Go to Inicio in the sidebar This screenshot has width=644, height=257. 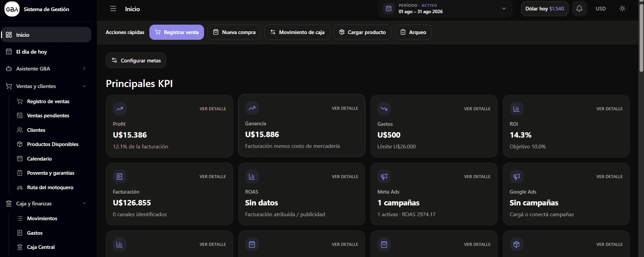[46, 35]
